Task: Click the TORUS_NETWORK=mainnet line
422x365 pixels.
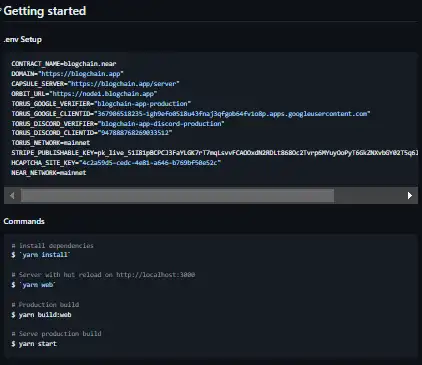Action: (51, 143)
